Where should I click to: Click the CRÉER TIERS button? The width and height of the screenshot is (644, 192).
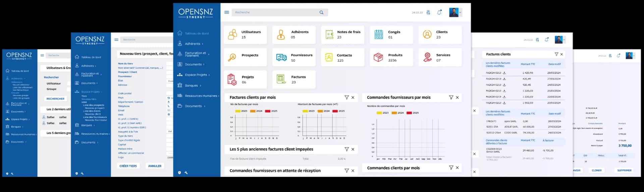click(128, 166)
